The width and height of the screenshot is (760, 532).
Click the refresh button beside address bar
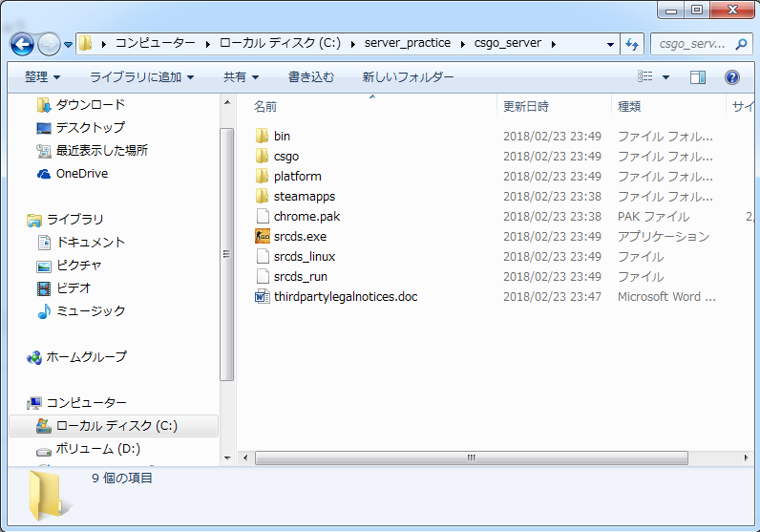tap(632, 44)
